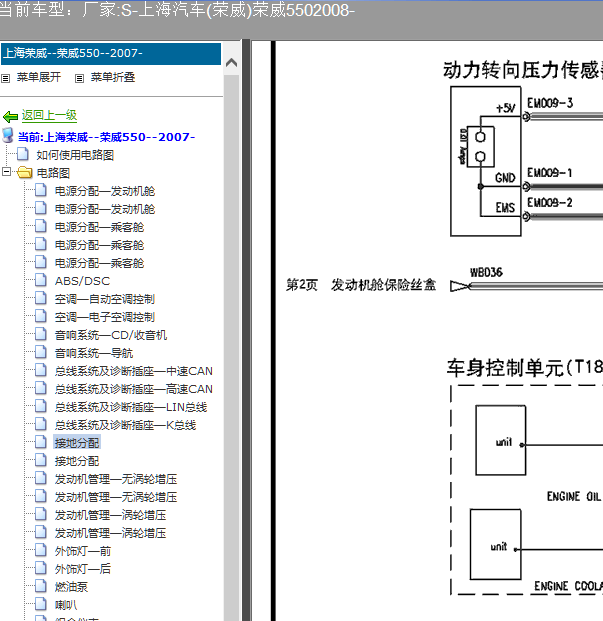Click the green back arrow icon
Viewport: 603px width, 621px height.
[x=10, y=116]
